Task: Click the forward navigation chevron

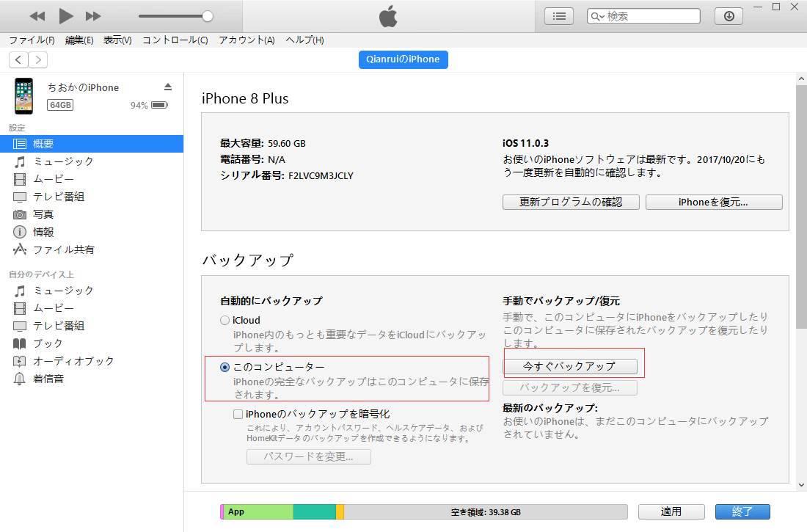Action: click(37, 59)
